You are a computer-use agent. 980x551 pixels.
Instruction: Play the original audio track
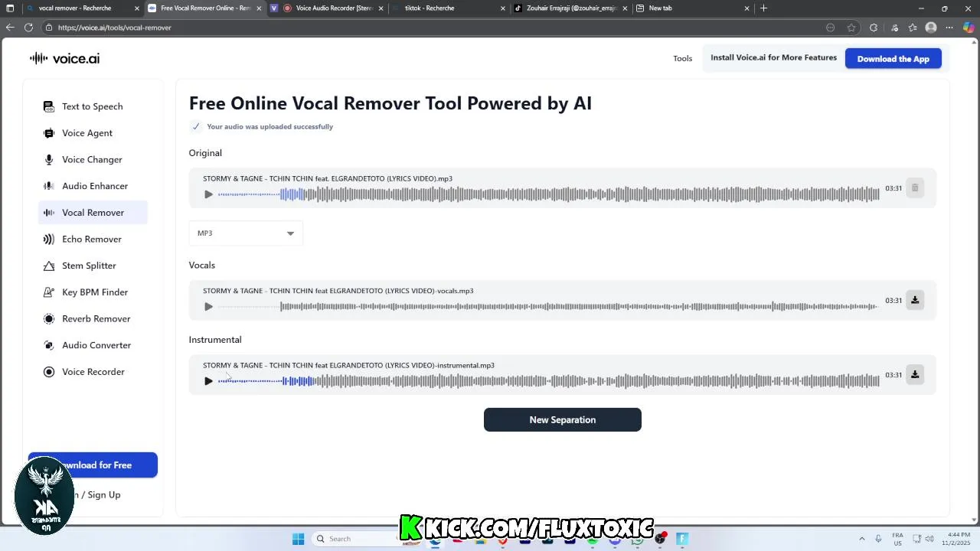208,194
